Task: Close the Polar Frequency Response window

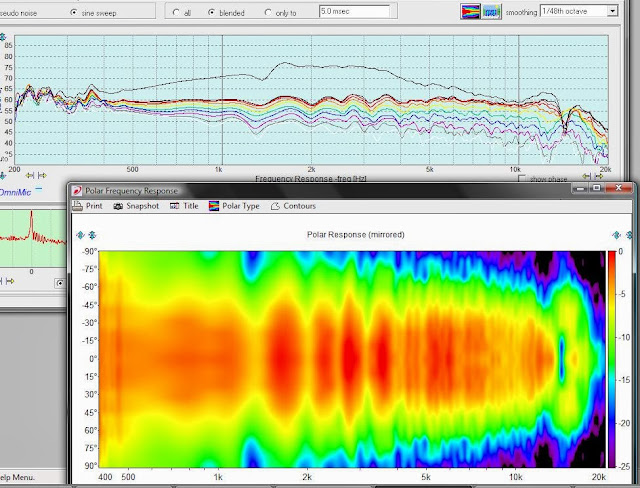Action: pos(618,188)
